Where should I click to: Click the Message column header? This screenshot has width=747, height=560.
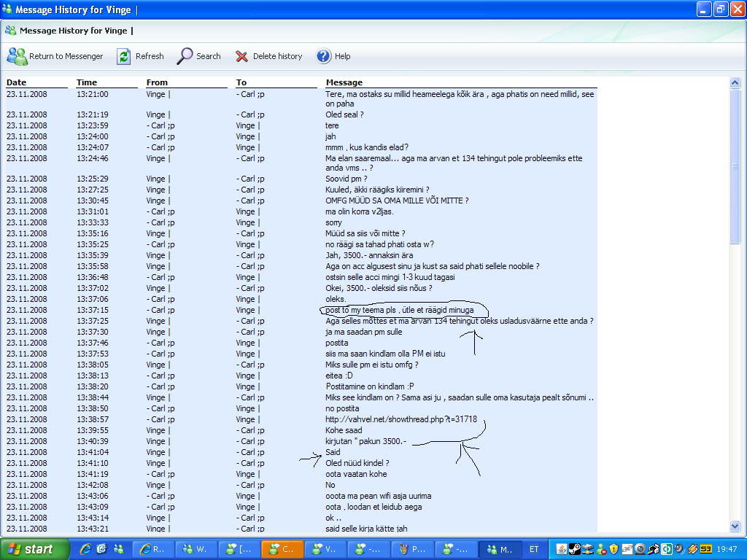point(344,82)
